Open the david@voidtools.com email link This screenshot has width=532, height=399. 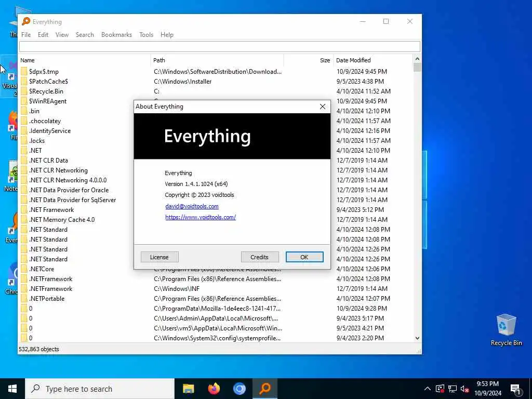coord(192,206)
